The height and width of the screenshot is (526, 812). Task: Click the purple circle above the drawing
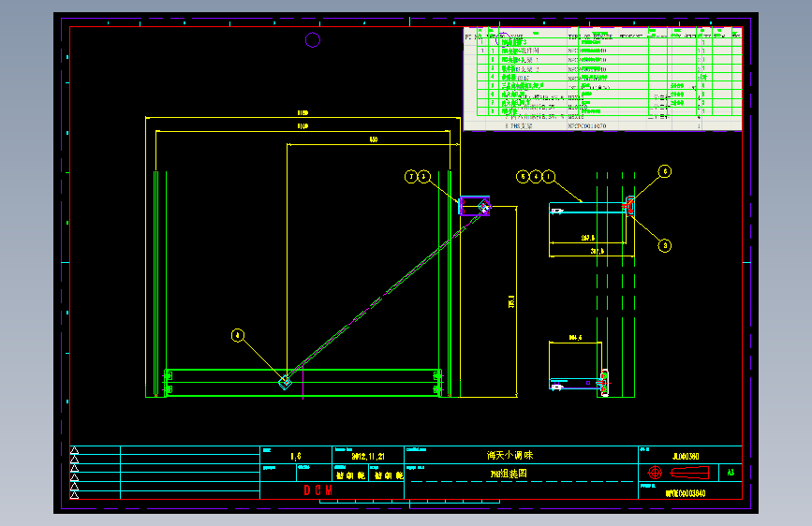(x=312, y=40)
